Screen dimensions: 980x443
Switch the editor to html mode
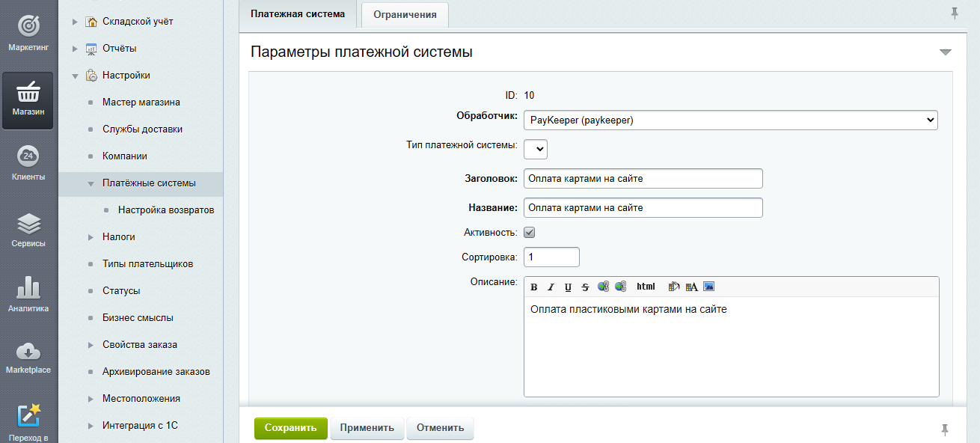pos(646,287)
